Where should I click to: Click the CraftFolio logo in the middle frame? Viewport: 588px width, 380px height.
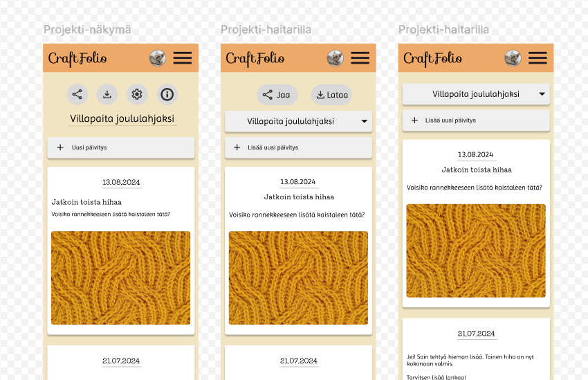[x=255, y=58]
